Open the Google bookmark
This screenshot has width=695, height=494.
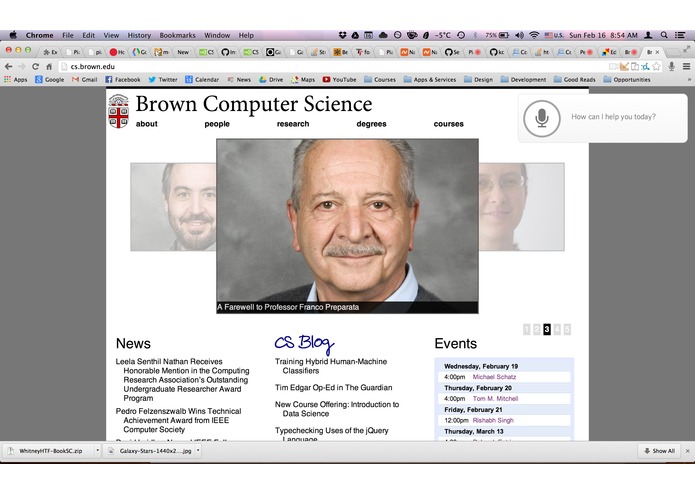coord(50,80)
